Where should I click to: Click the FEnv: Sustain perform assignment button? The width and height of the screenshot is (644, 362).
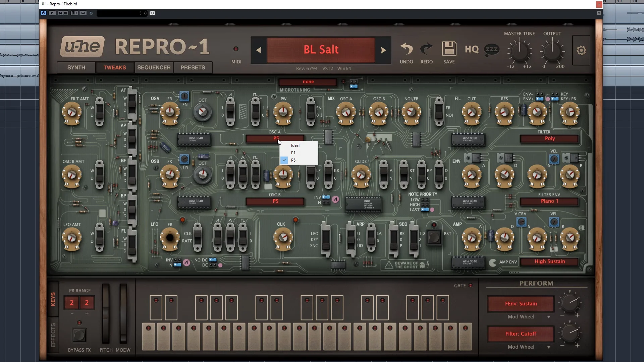(521, 304)
